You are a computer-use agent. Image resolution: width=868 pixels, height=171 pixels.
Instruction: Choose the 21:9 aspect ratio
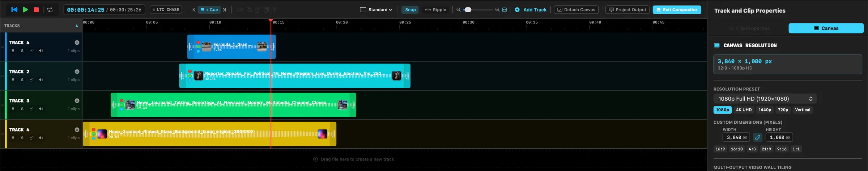[x=766, y=149]
